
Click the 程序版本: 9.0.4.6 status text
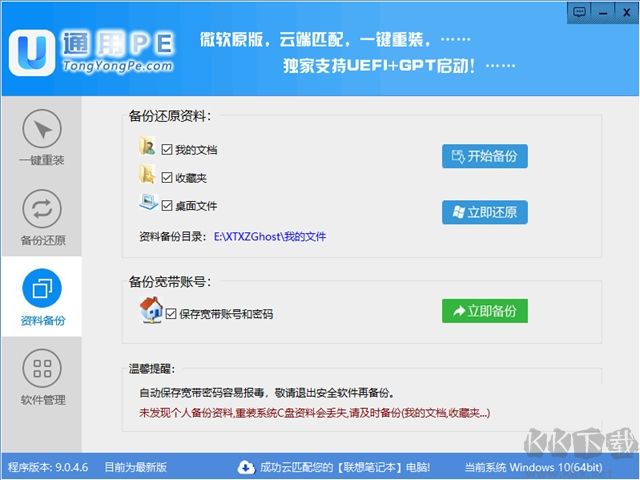(x=48, y=467)
